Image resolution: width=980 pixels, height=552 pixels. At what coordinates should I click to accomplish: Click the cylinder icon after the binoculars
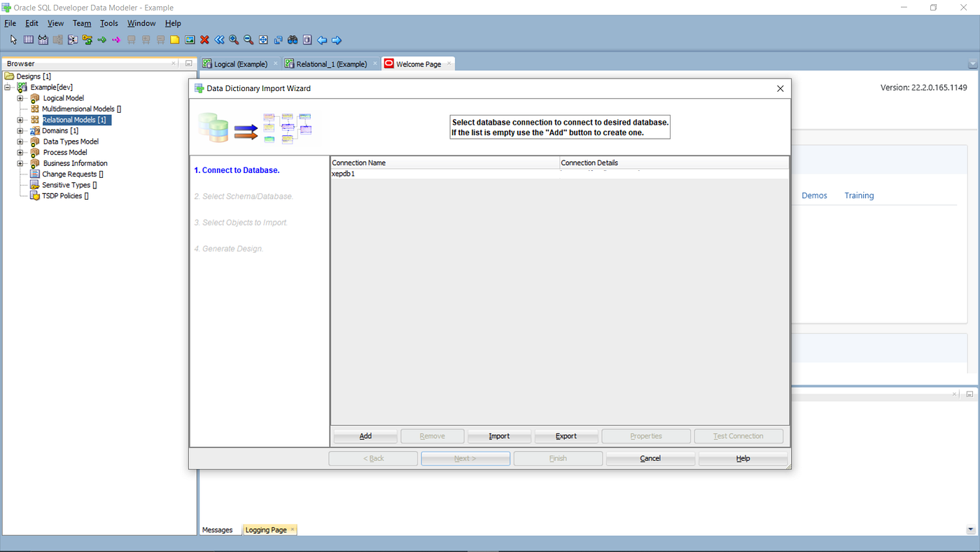point(307,40)
